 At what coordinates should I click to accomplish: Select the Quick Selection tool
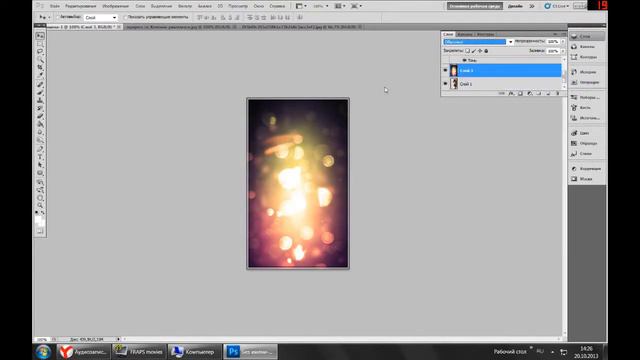pos(40,60)
